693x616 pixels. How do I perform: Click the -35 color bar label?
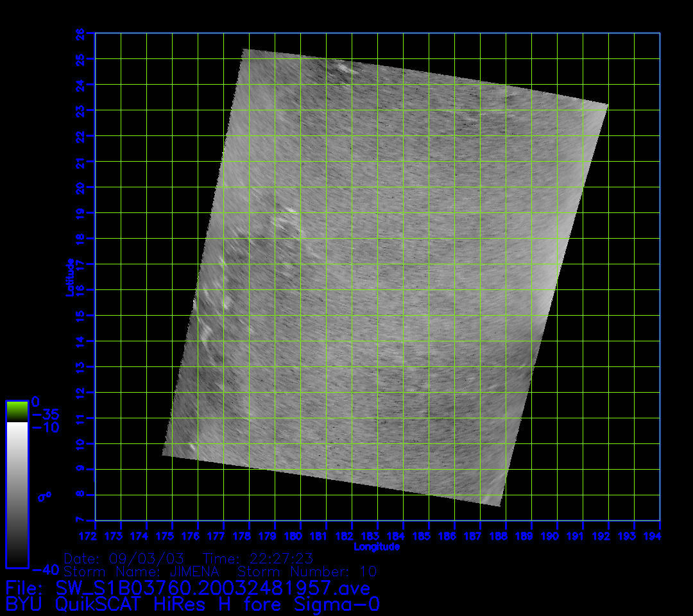pyautogui.click(x=46, y=414)
